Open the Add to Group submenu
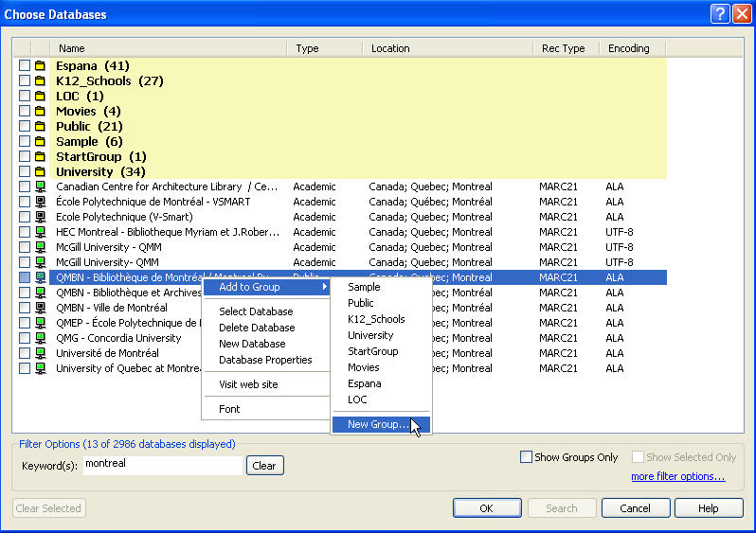This screenshot has height=533, width=756. tap(266, 287)
